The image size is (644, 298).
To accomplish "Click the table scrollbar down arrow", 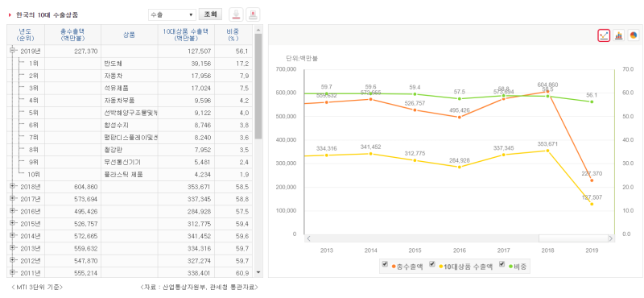I will 258,272.
